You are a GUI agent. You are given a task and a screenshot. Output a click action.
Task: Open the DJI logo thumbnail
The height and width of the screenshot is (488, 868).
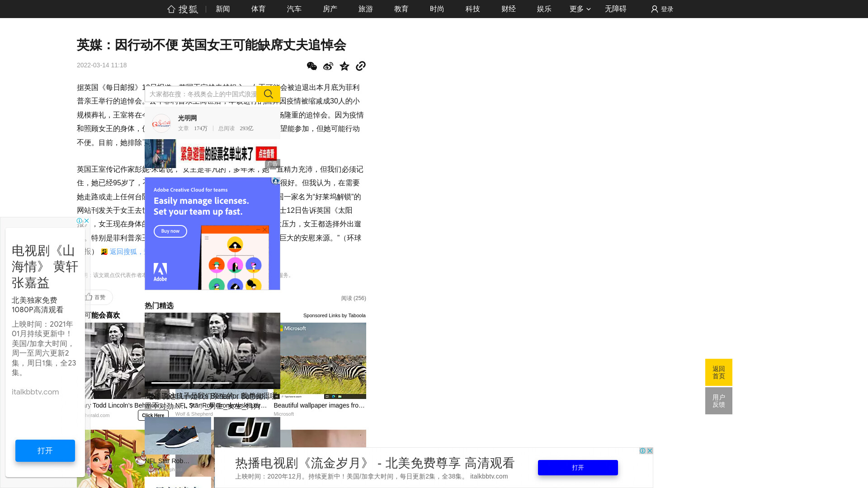click(x=247, y=432)
